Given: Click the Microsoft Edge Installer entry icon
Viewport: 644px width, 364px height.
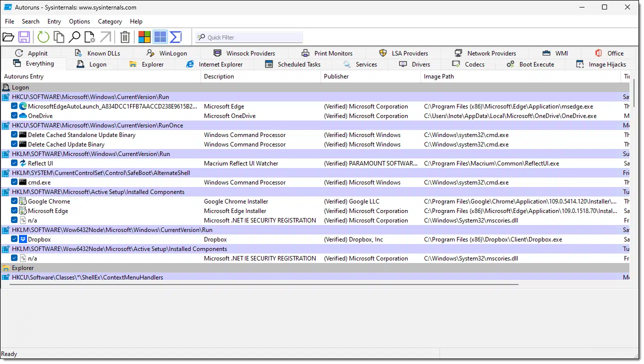Looking at the screenshot, I should [23, 210].
